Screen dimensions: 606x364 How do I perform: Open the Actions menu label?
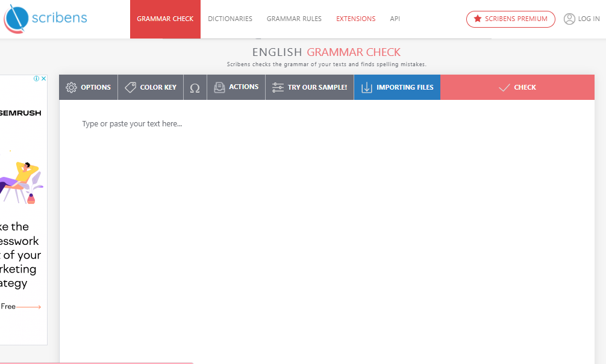click(243, 87)
